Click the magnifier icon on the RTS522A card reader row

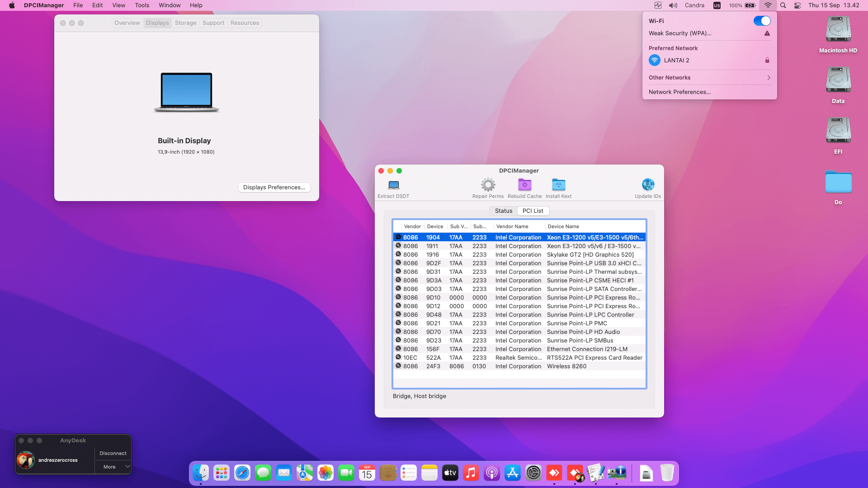click(x=398, y=357)
